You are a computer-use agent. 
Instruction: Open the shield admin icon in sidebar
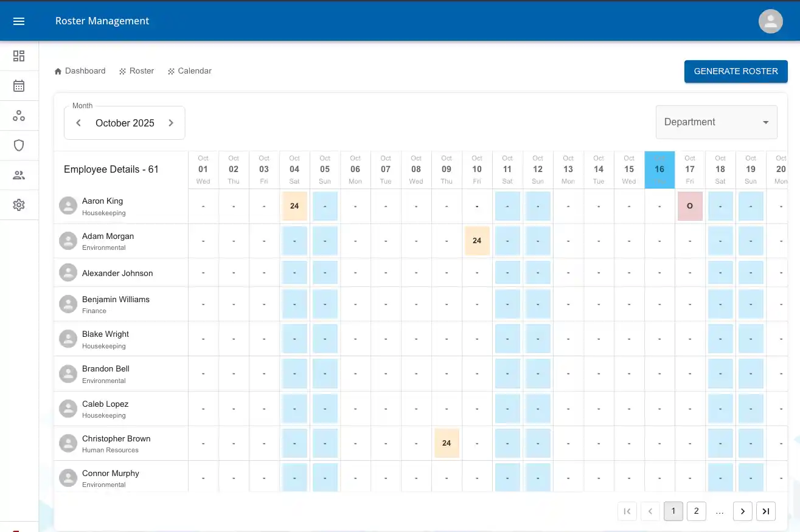point(19,145)
